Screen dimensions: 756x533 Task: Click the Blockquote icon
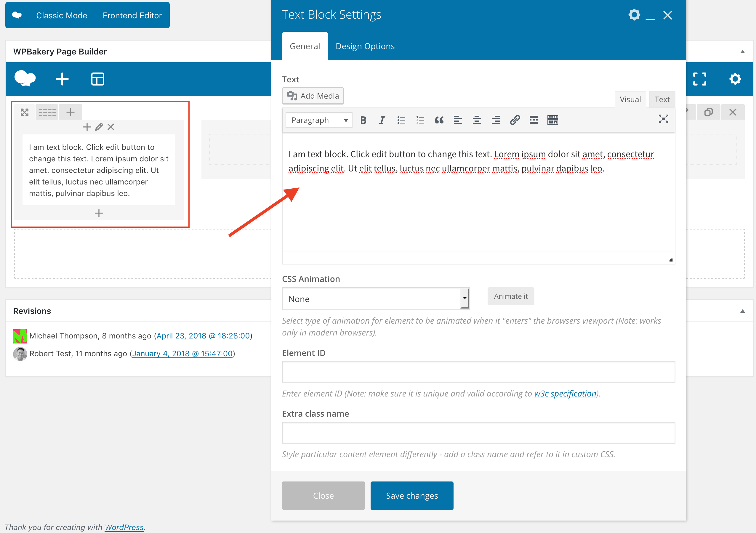[439, 120]
